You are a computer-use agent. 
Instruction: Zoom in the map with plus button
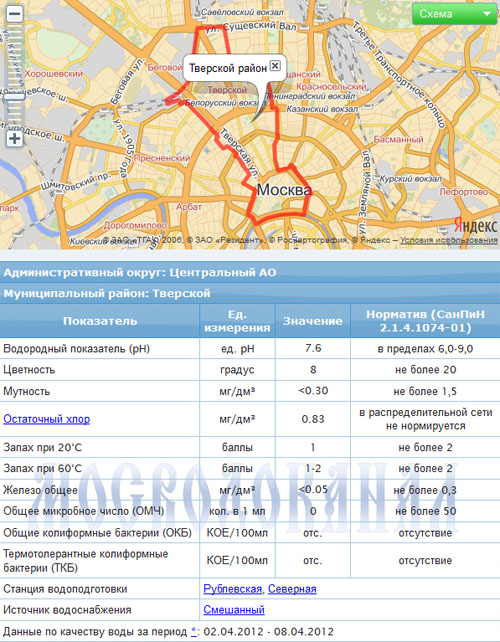[x=15, y=138]
